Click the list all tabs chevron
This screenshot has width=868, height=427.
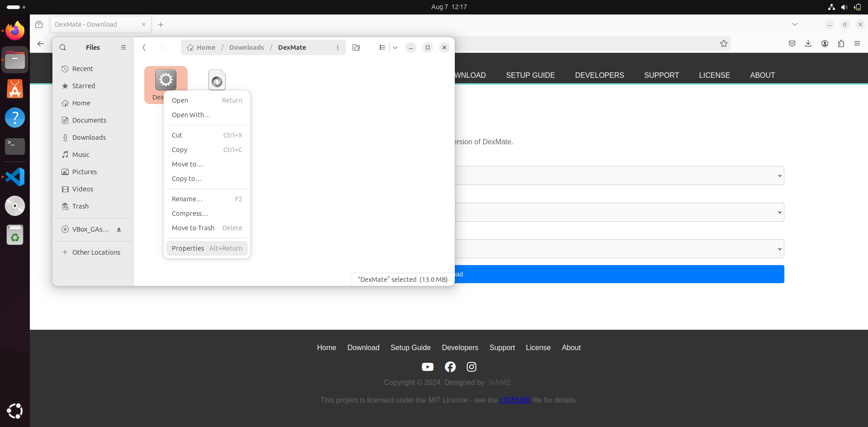click(x=795, y=24)
